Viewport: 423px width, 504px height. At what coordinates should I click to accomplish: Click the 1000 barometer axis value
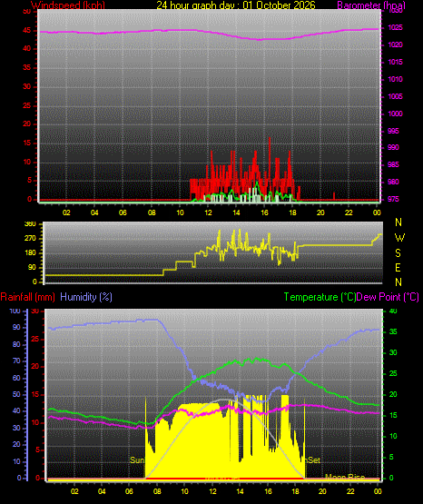click(x=396, y=114)
